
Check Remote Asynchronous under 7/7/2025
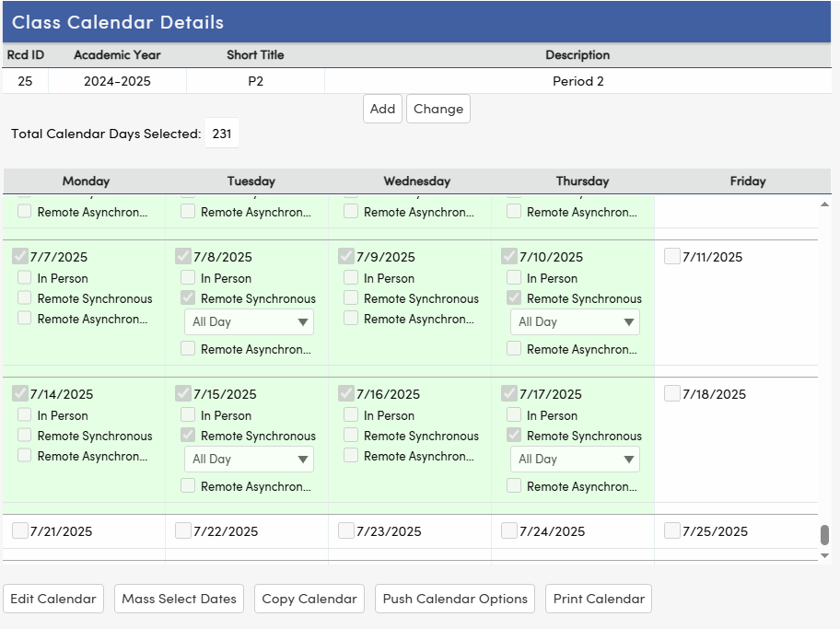pyautogui.click(x=25, y=319)
